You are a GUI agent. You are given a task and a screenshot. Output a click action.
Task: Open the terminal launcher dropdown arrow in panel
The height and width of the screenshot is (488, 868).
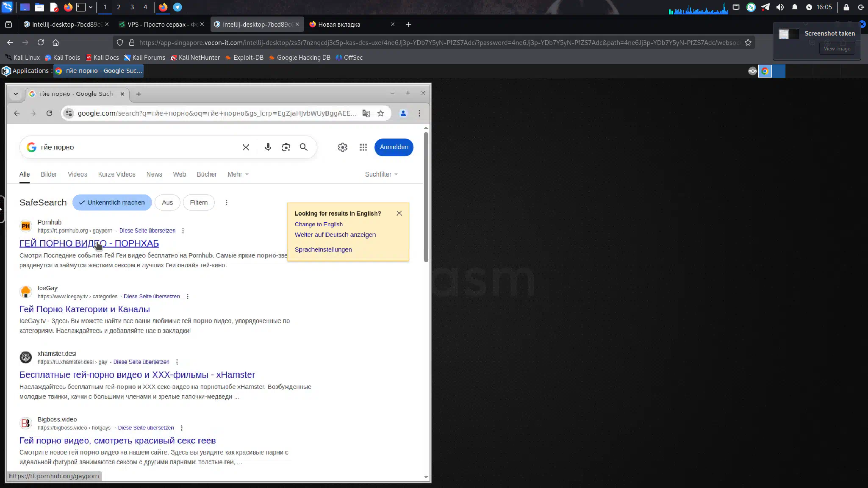point(90,7)
